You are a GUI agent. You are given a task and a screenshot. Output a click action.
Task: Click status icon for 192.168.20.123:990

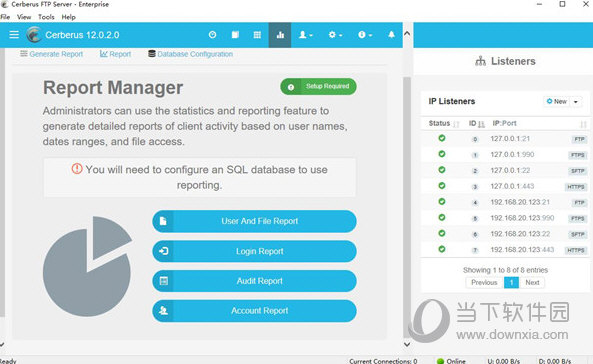click(442, 218)
